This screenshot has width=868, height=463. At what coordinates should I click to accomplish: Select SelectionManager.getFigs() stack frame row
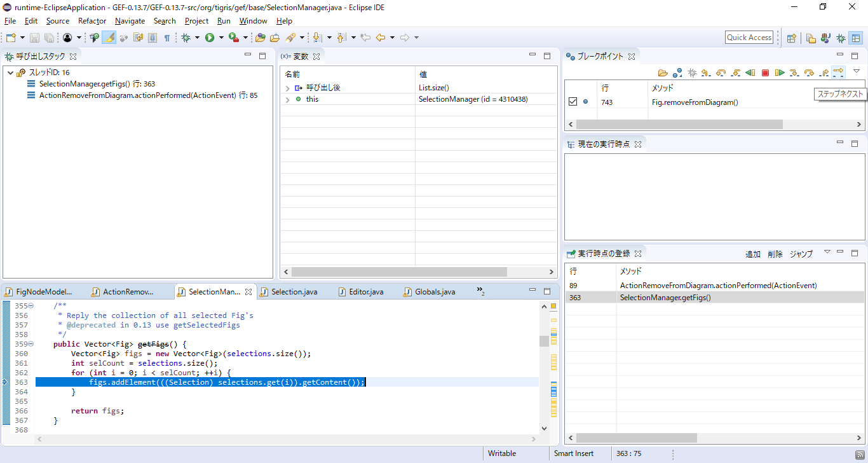click(97, 84)
